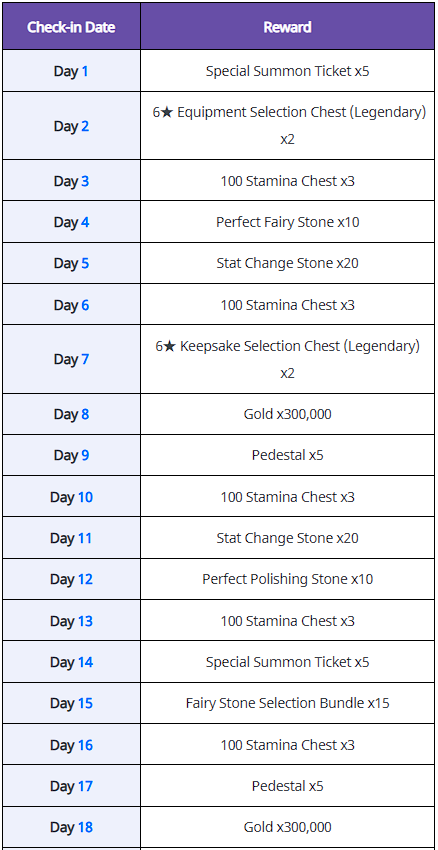Image resolution: width=438 pixels, height=850 pixels.
Task: Click the Day 16 date cell
Action: click(x=71, y=745)
